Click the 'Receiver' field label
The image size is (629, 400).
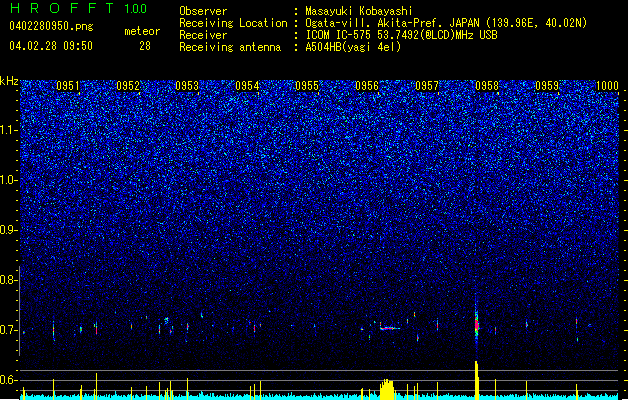click(x=203, y=35)
